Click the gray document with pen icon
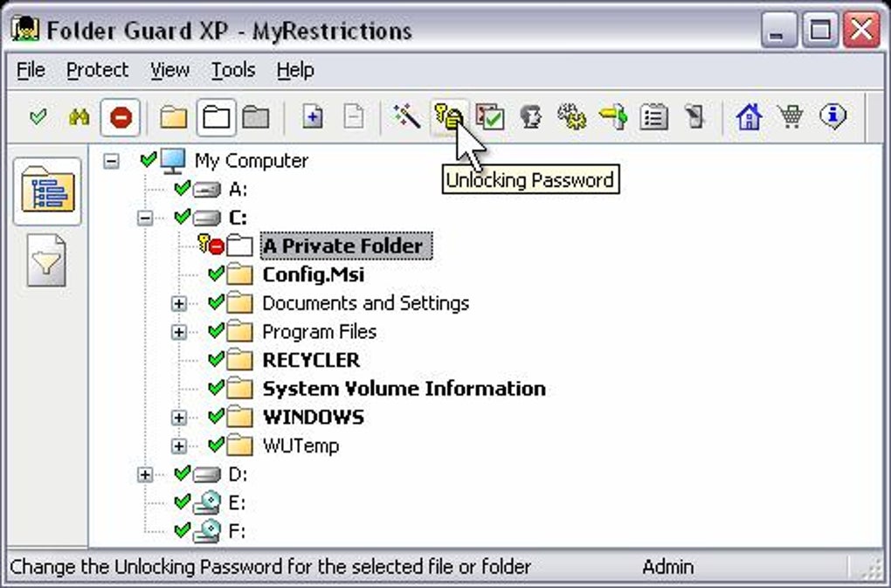The image size is (891, 588). point(694,116)
